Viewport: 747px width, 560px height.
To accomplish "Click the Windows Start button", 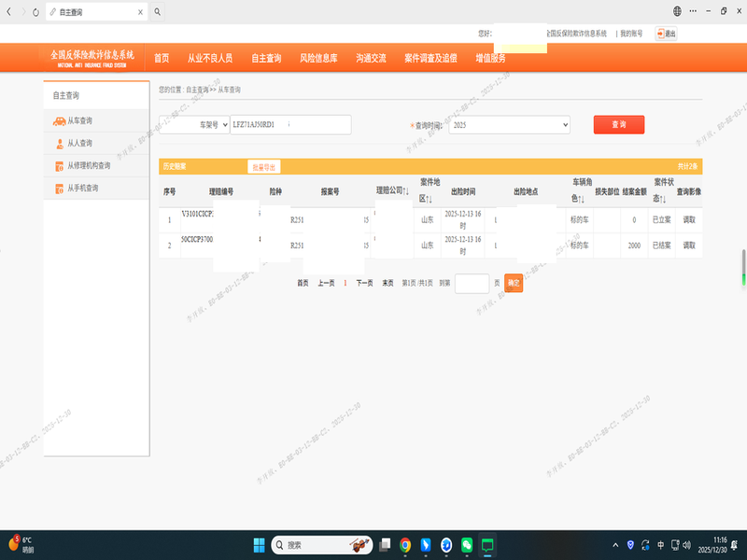I will 260,544.
